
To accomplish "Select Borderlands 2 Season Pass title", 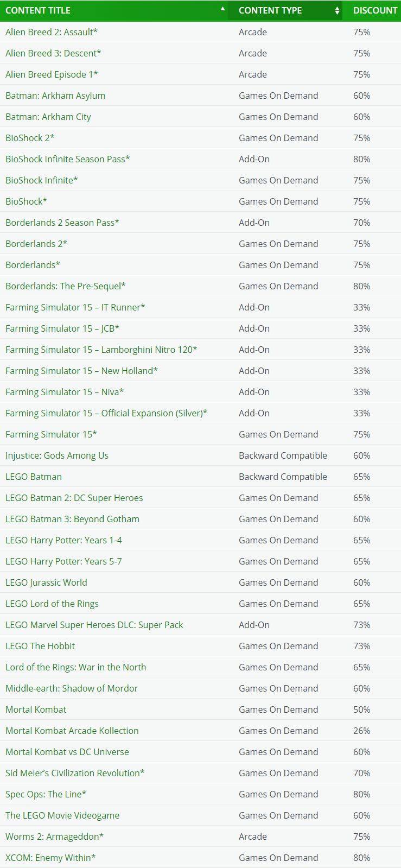I will click(x=62, y=223).
